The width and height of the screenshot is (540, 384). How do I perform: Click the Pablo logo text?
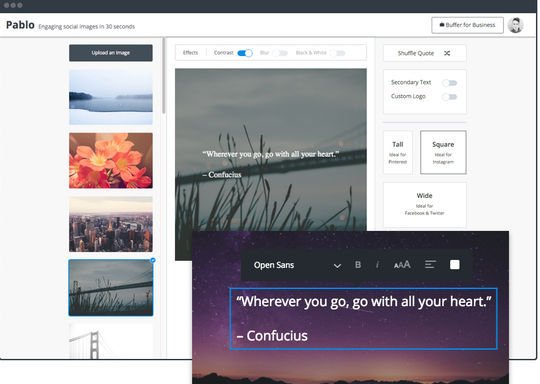(20, 25)
